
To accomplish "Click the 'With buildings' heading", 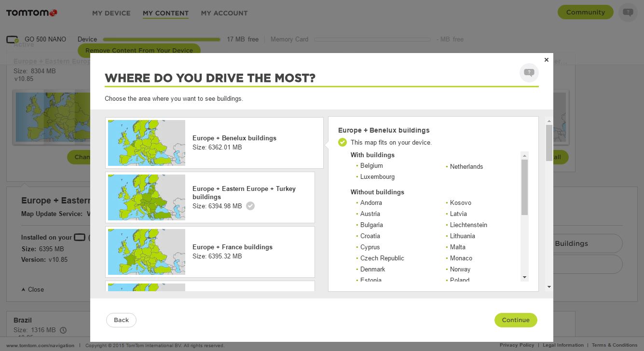I will click(372, 155).
